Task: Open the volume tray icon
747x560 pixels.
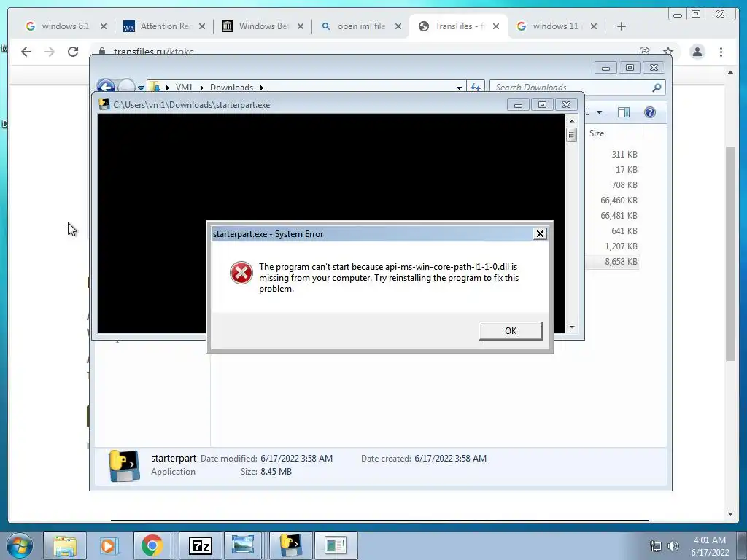Action: click(673, 546)
